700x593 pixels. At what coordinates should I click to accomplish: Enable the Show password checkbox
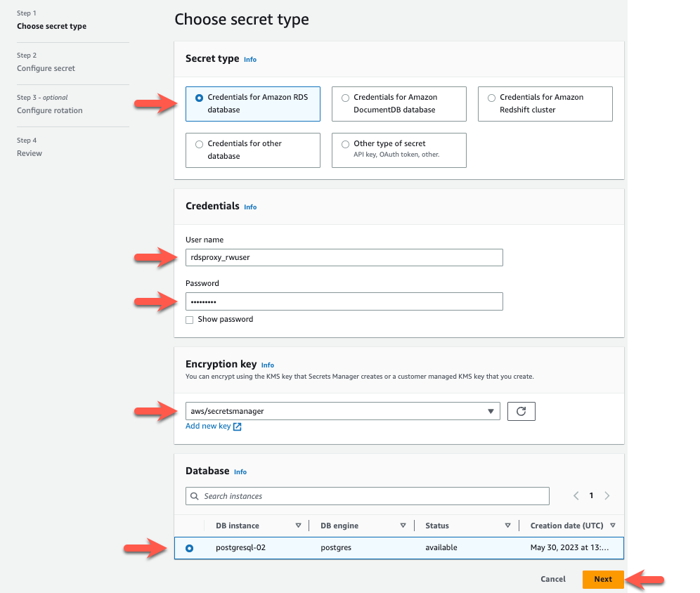pos(190,320)
